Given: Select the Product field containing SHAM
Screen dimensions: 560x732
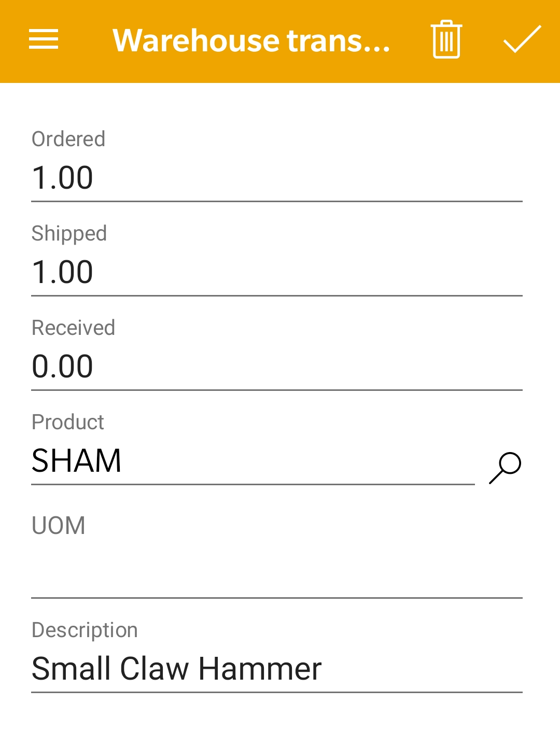Looking at the screenshot, I should pos(253,461).
